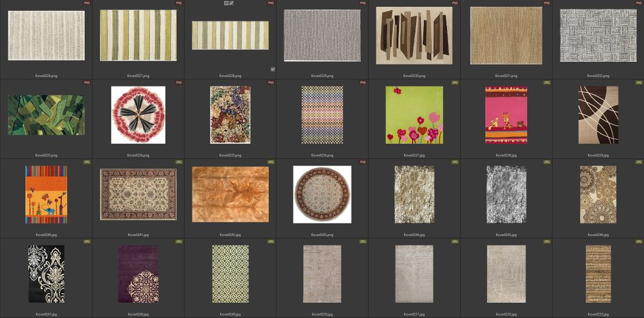This screenshot has width=644, height=318.
Task: Choose the purple medallion rug Kover0248
Action: 138,274
